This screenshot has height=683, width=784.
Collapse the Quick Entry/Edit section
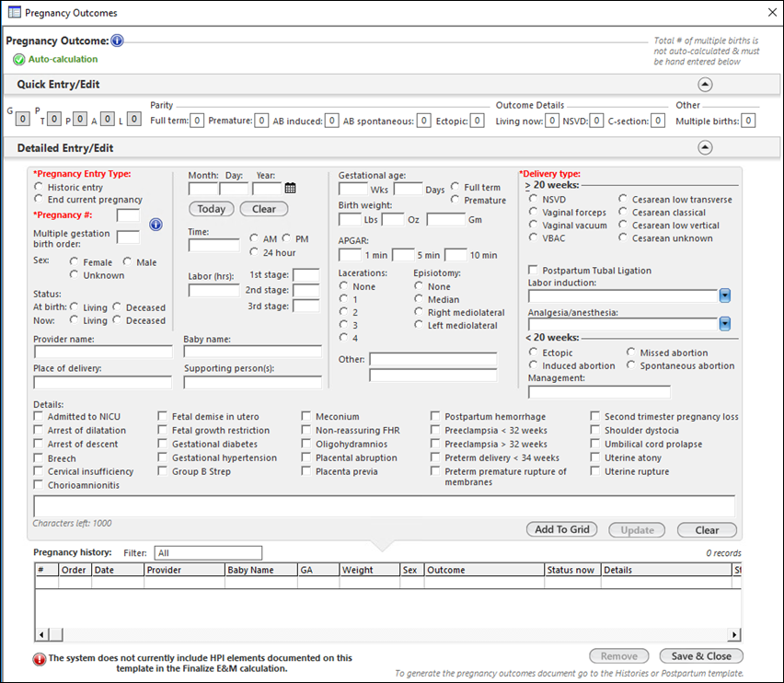click(x=705, y=85)
